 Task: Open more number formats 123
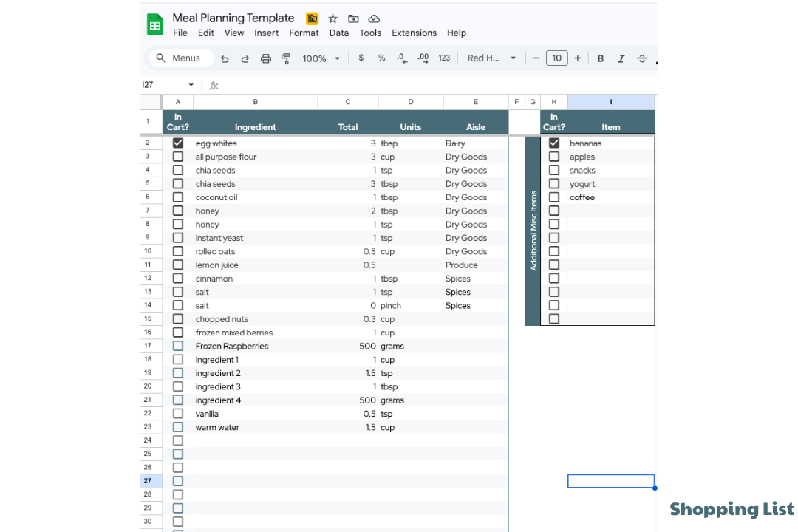(444, 58)
